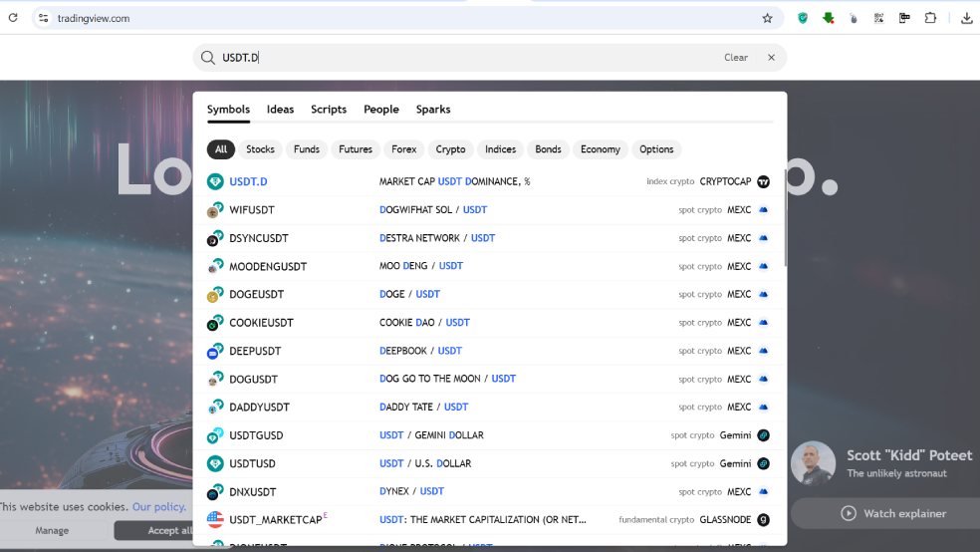980x552 pixels.
Task: Open the browser downloads icon
Action: [967, 18]
